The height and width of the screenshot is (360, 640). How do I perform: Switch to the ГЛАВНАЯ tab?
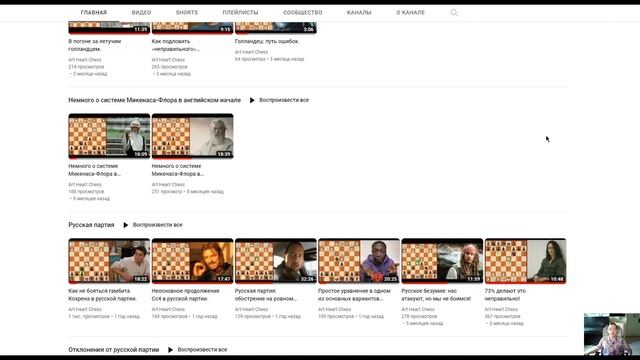93,13
